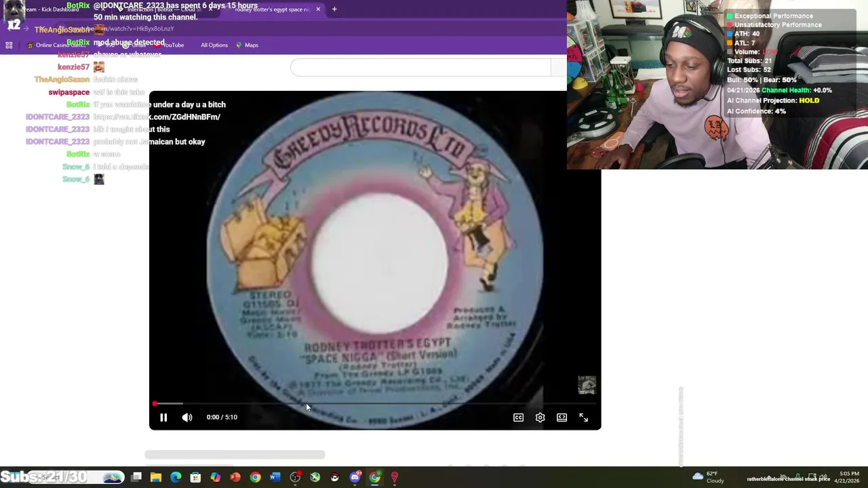868x488 pixels.
Task: Open the weather widget showing 62°F Cloudy
Action: [707, 478]
